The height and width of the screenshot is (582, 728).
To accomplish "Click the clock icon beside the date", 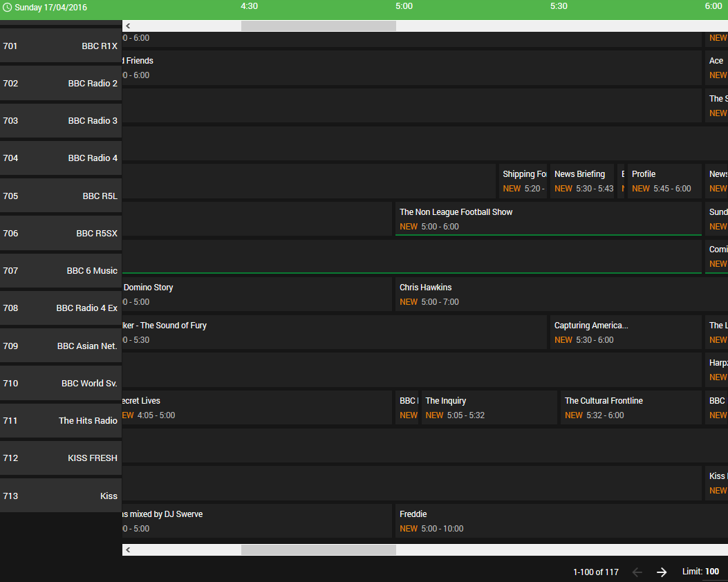I will [x=8, y=8].
